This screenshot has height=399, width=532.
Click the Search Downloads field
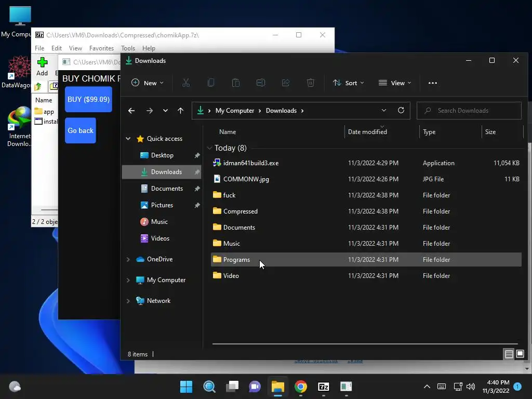click(469, 111)
